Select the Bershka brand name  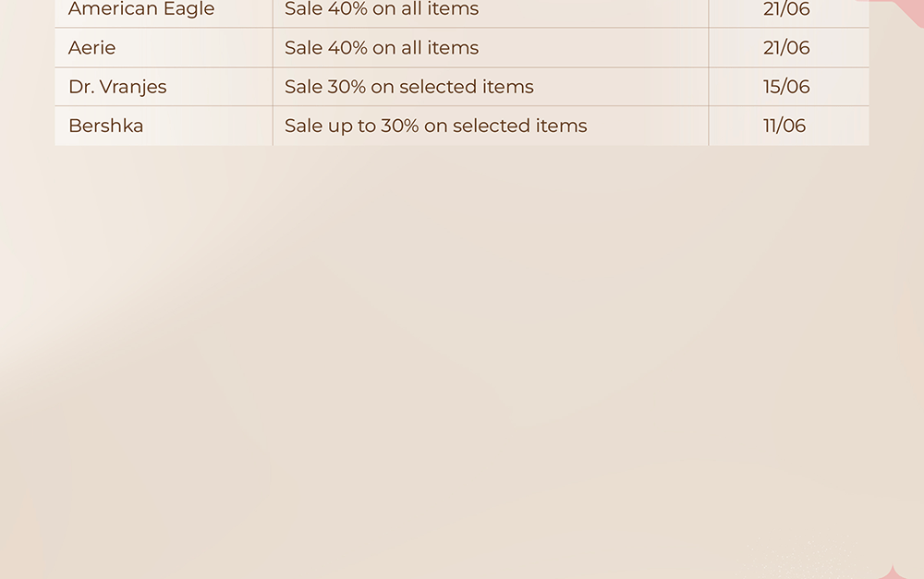coord(106,126)
